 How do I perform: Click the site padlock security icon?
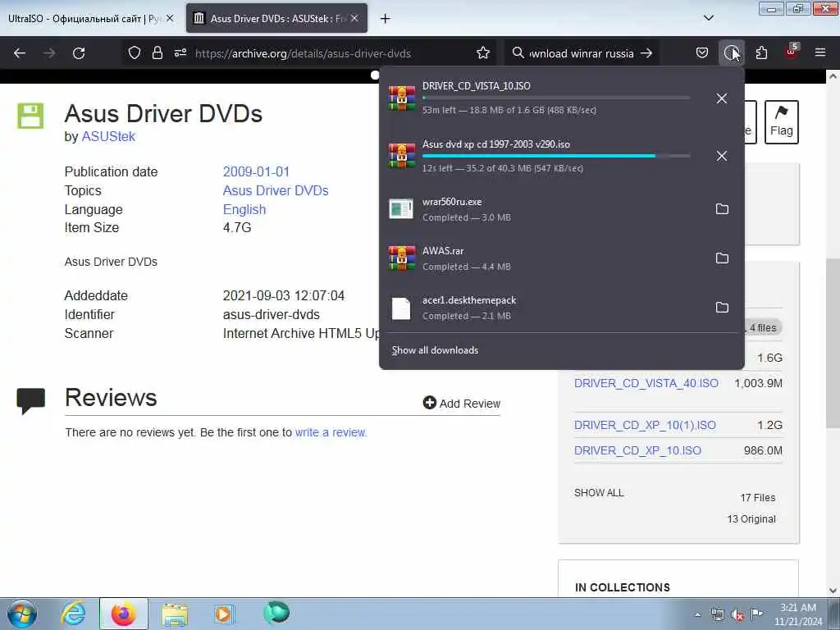(x=157, y=53)
